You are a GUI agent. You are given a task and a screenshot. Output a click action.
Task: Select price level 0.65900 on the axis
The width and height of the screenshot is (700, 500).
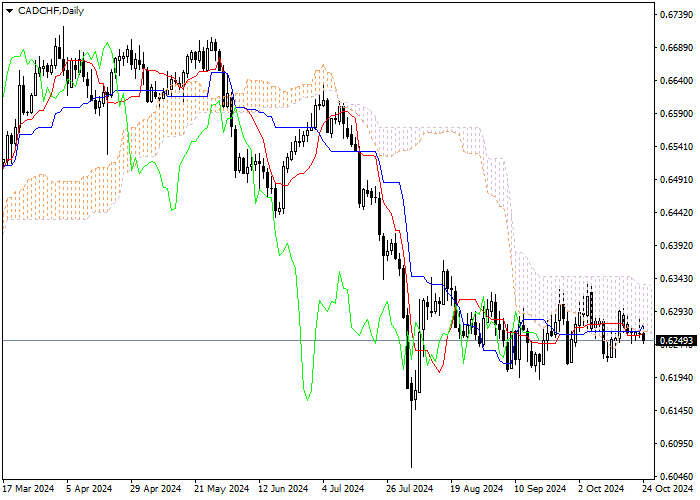[677, 114]
